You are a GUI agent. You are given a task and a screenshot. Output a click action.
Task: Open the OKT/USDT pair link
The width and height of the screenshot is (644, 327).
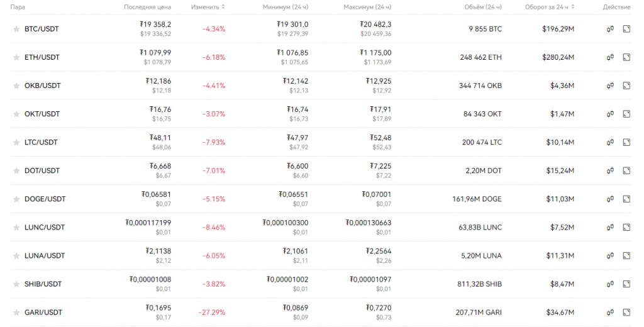pos(42,114)
